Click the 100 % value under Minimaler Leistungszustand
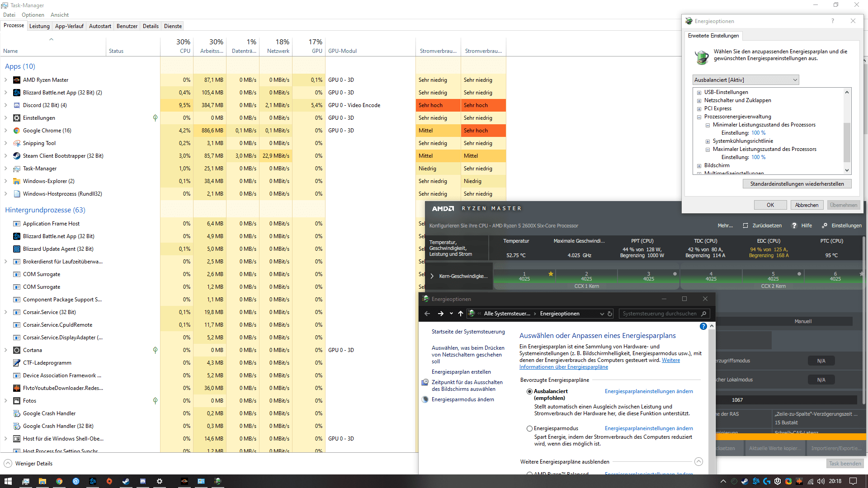Image resolution: width=868 pixels, height=488 pixels. pos(758,133)
